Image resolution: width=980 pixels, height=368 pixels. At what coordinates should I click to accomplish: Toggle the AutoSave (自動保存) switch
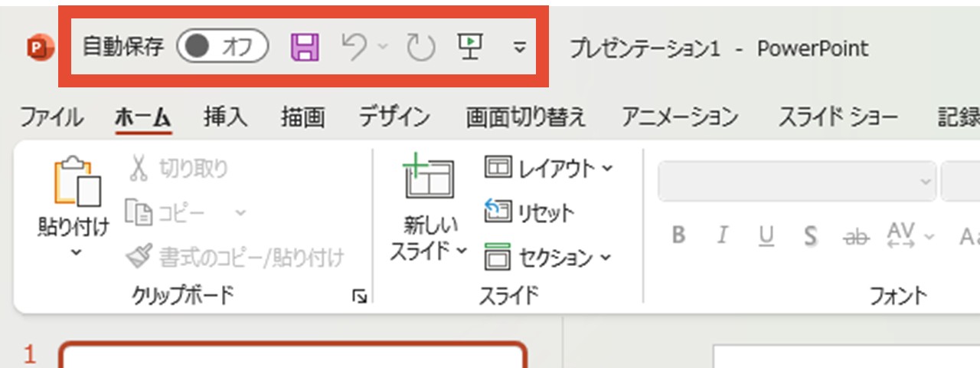222,48
